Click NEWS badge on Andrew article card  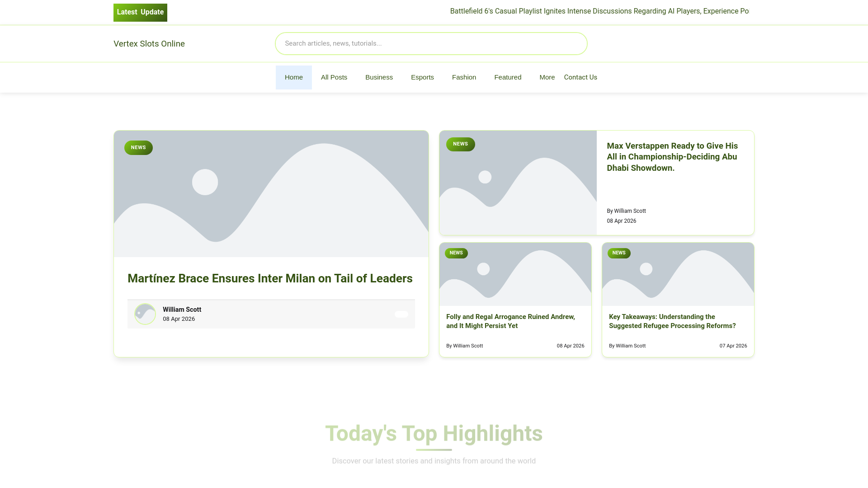tap(456, 253)
